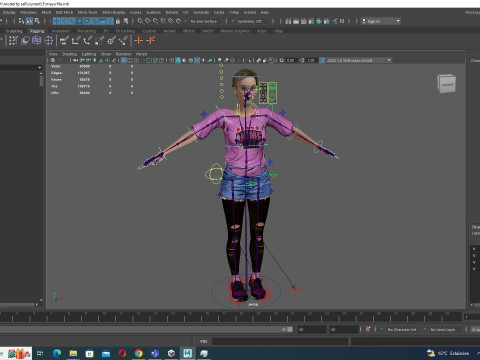Open Light Editor icon on status line

(x=335, y=21)
